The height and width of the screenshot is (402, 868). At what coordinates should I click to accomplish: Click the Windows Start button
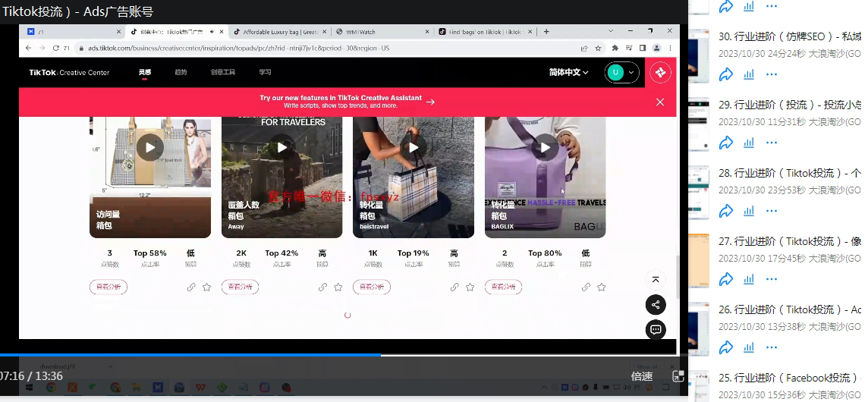click(29, 388)
